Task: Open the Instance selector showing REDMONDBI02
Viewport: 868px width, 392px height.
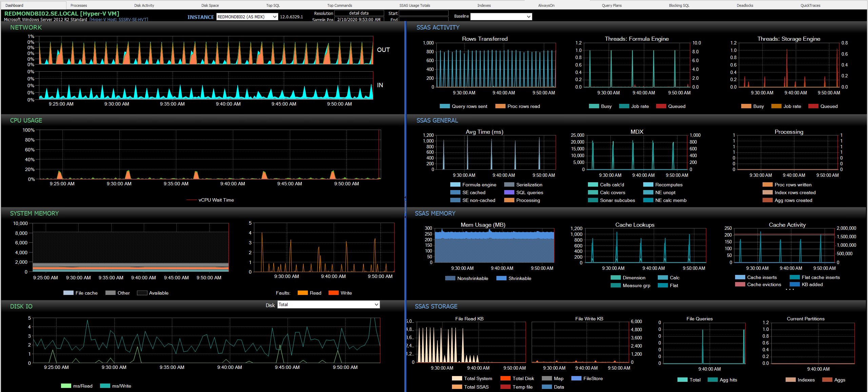Action: coord(247,16)
